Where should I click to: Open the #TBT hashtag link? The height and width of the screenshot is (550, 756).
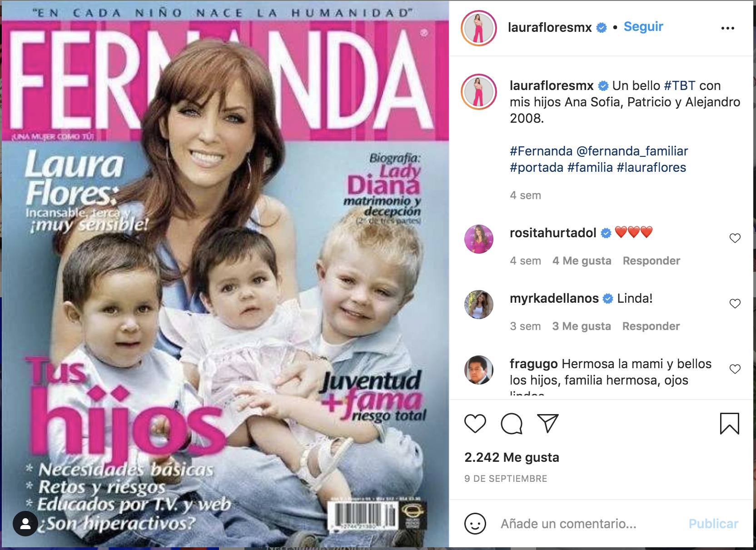pos(680,85)
